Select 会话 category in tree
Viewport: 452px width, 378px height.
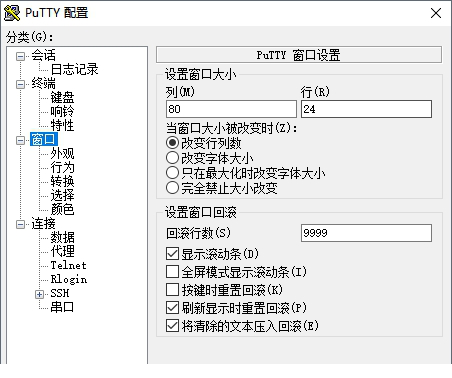(43, 55)
